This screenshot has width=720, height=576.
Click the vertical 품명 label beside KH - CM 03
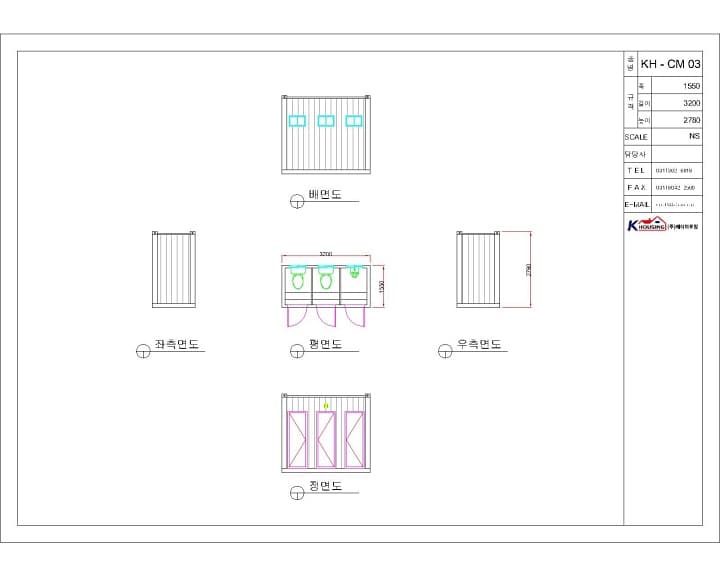631,64
